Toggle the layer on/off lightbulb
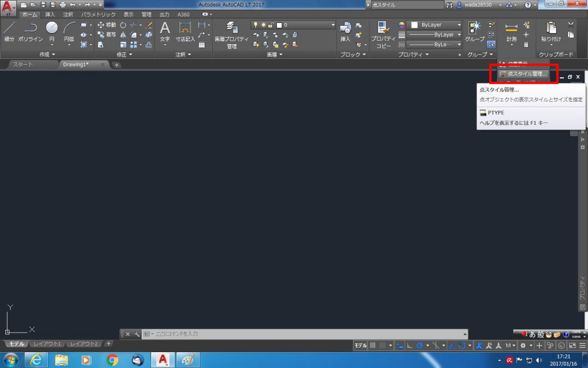This screenshot has width=588, height=368. [256, 25]
